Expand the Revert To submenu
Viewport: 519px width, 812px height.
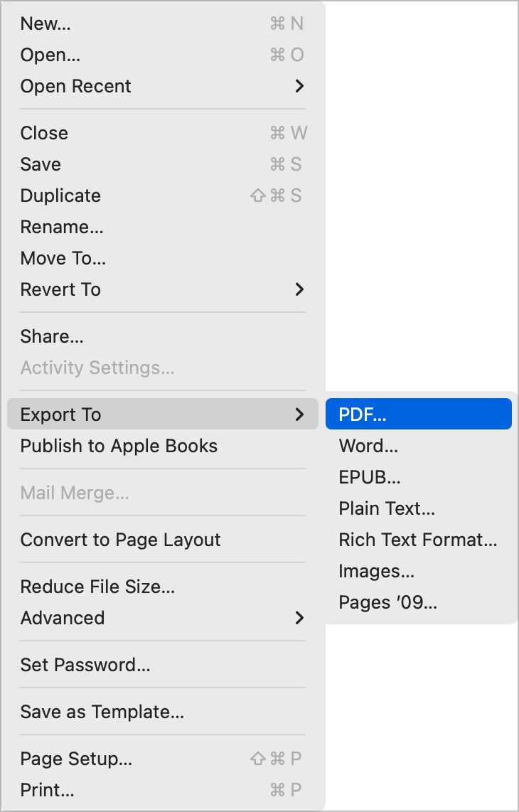click(60, 289)
